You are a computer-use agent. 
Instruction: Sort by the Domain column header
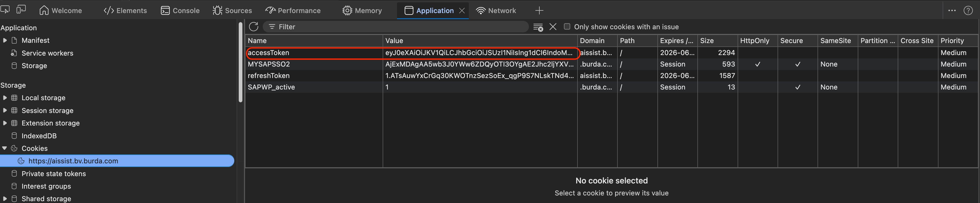(x=597, y=41)
